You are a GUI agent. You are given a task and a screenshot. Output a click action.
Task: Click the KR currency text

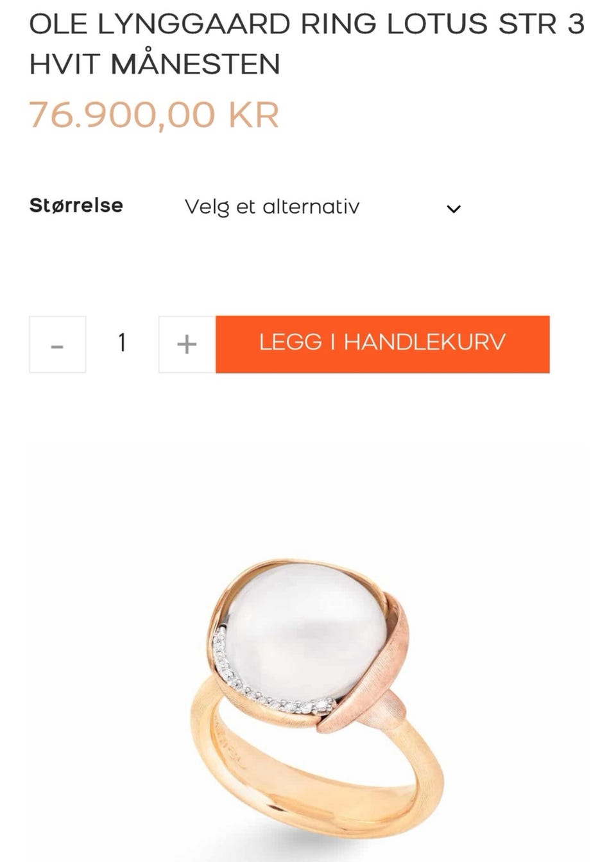coord(253,115)
